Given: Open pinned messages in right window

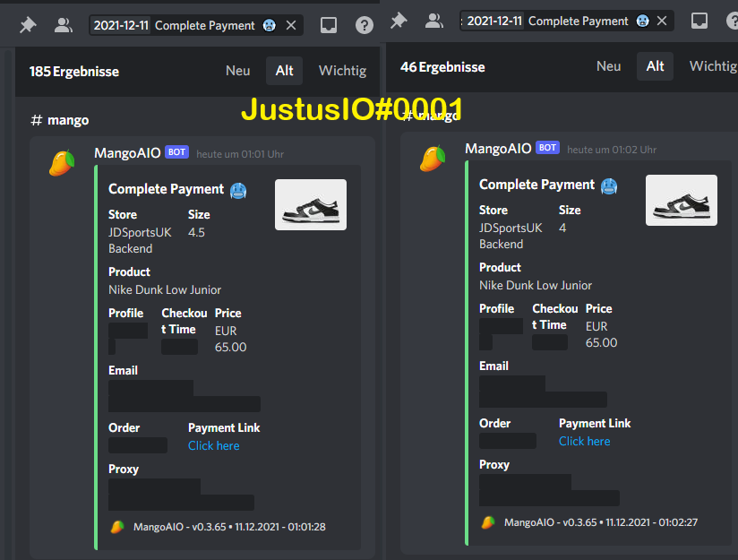Looking at the screenshot, I should tap(399, 21).
